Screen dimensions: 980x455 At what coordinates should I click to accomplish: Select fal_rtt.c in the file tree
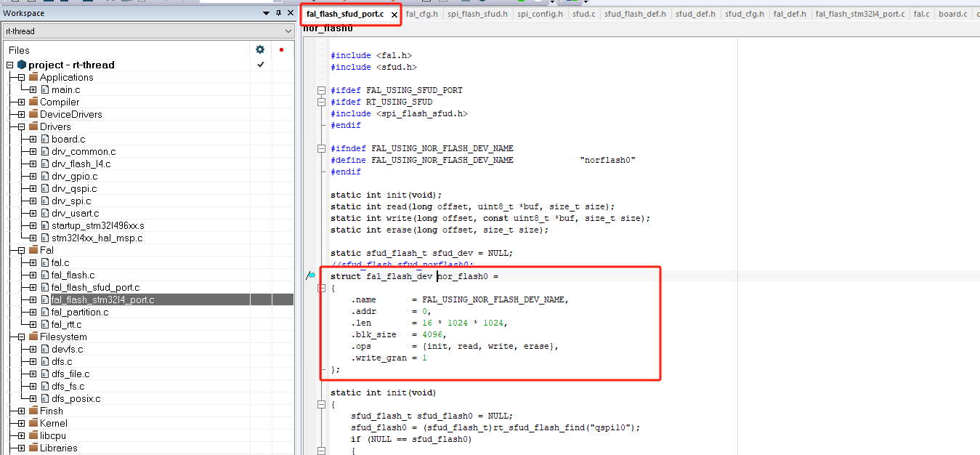tap(66, 324)
